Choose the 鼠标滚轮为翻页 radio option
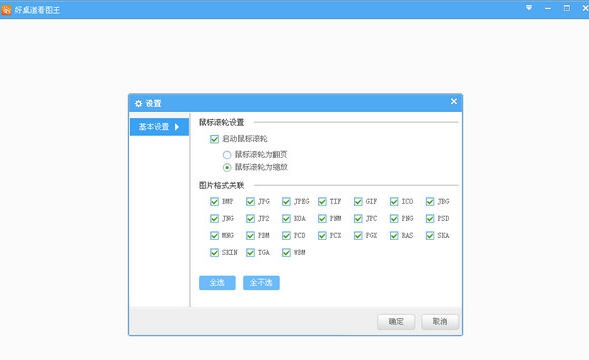The height and width of the screenshot is (360, 589). click(227, 155)
